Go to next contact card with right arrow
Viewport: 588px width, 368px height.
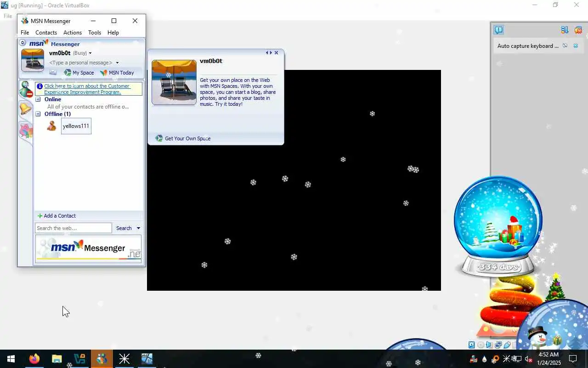pos(271,53)
